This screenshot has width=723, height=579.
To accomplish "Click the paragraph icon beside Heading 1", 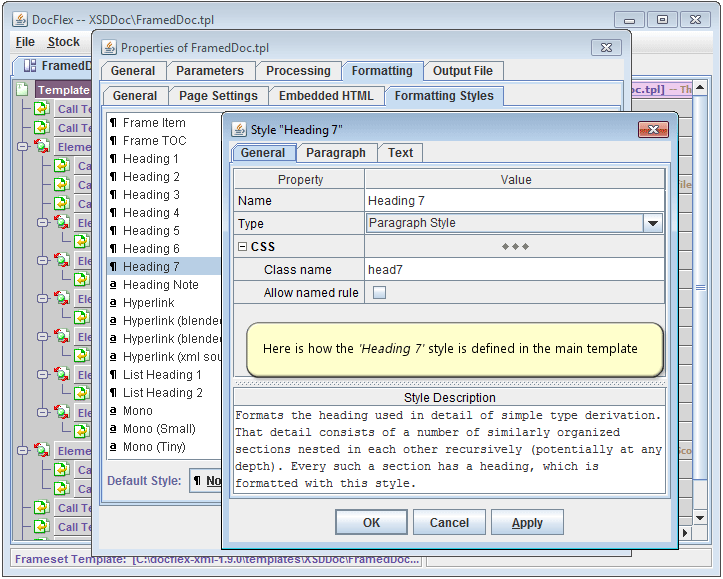I will [113, 159].
